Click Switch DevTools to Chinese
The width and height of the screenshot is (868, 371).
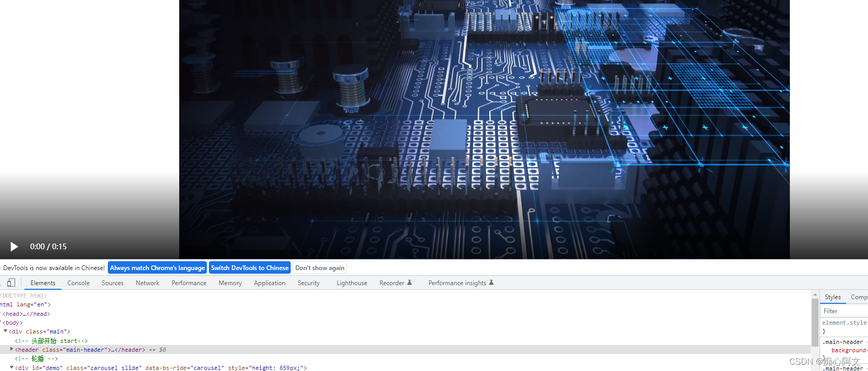click(250, 267)
